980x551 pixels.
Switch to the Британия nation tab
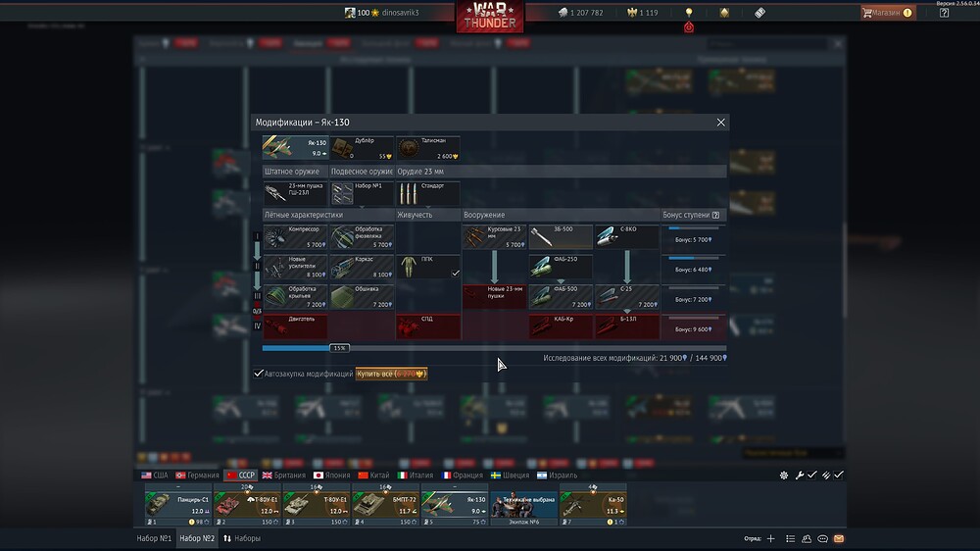click(284, 476)
